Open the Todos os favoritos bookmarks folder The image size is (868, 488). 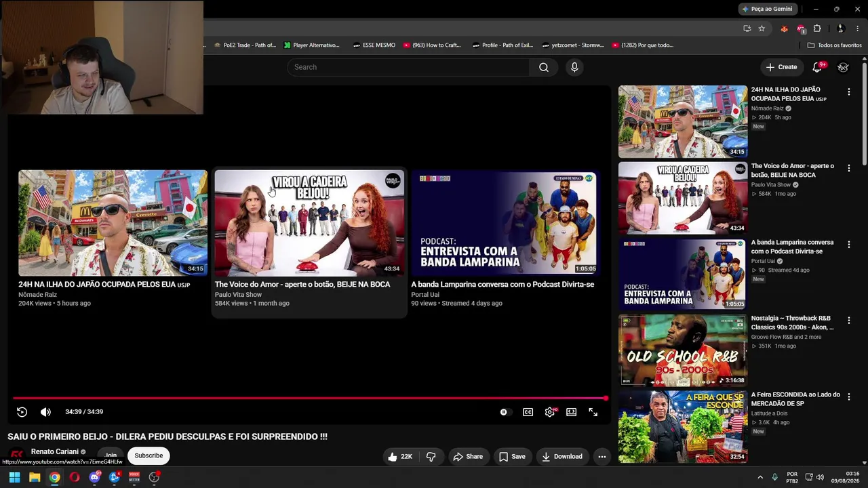[x=834, y=45]
